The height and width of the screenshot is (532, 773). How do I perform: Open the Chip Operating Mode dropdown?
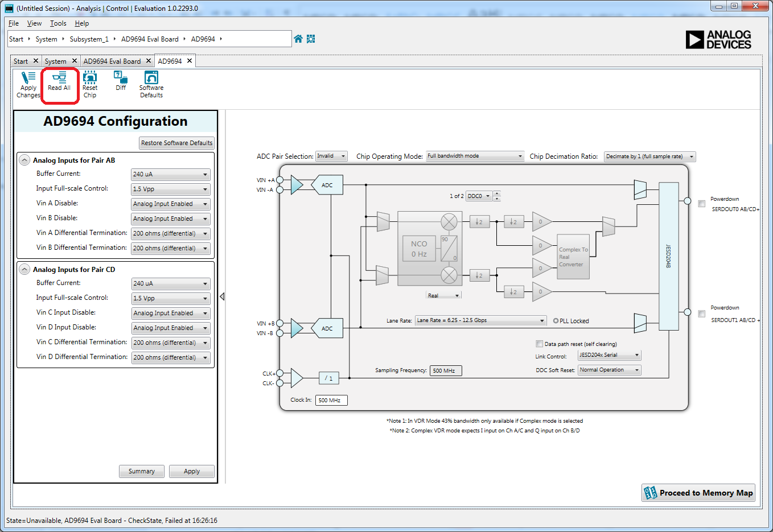(475, 156)
